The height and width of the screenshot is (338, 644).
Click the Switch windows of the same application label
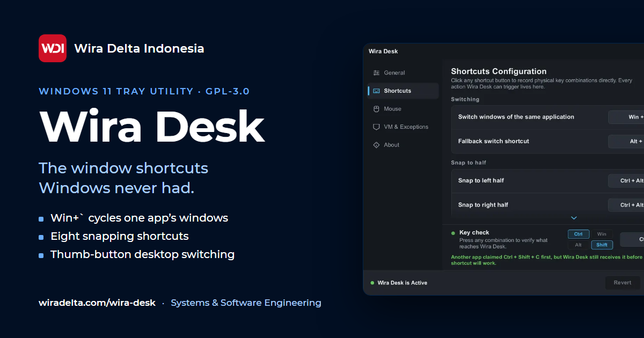[516, 117]
